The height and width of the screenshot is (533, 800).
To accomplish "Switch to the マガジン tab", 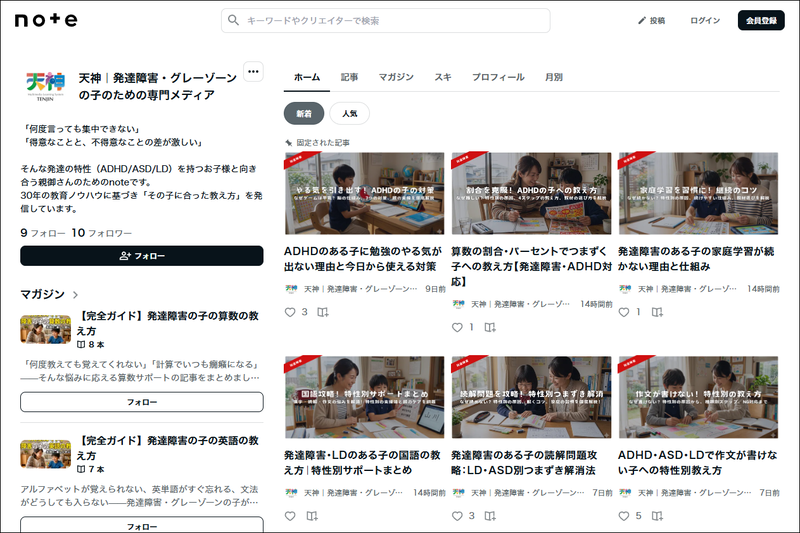I will [x=396, y=77].
